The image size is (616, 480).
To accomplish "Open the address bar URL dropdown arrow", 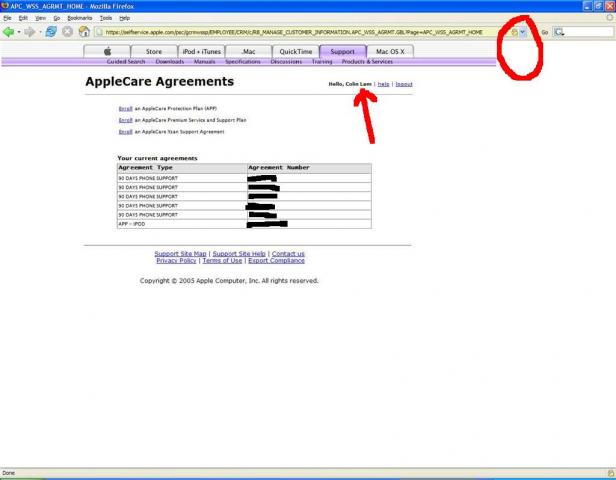I will tap(523, 32).
